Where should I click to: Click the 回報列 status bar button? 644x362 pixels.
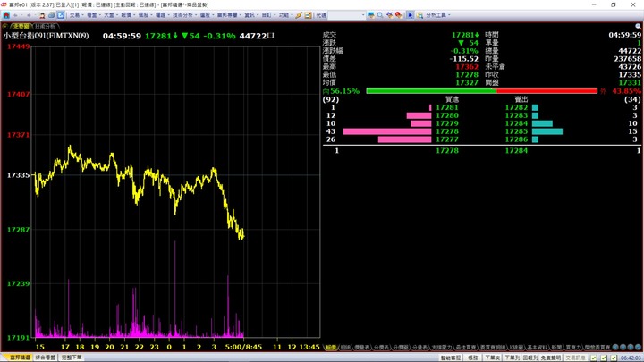tap(530, 358)
